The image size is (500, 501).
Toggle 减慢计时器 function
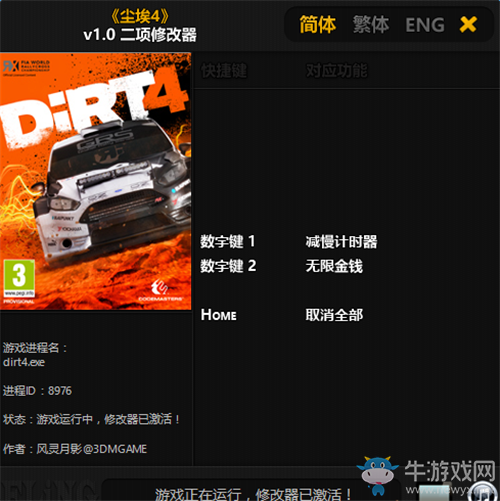coord(341,242)
